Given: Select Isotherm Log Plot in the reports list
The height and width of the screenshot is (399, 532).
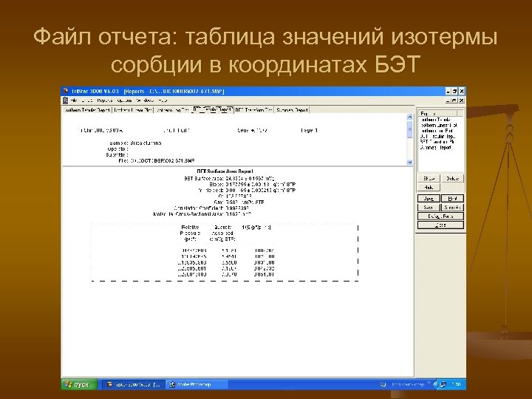Looking at the screenshot, I should (x=437, y=131).
